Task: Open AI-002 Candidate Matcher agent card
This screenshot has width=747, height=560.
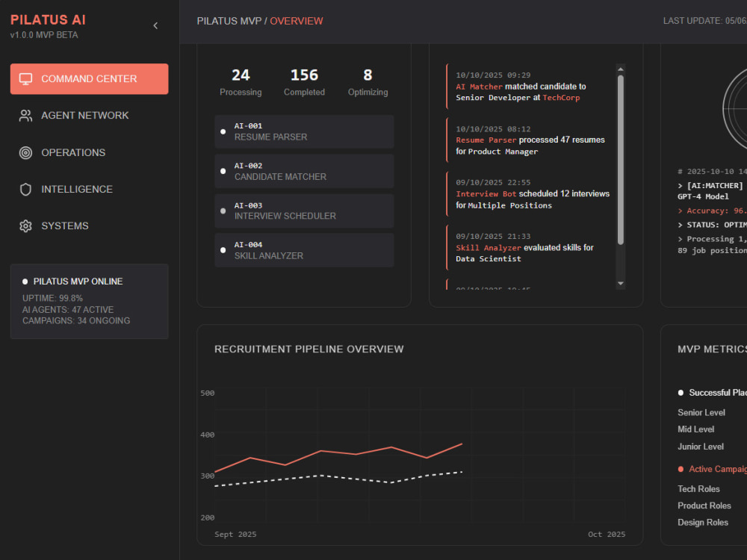Action: [304, 172]
